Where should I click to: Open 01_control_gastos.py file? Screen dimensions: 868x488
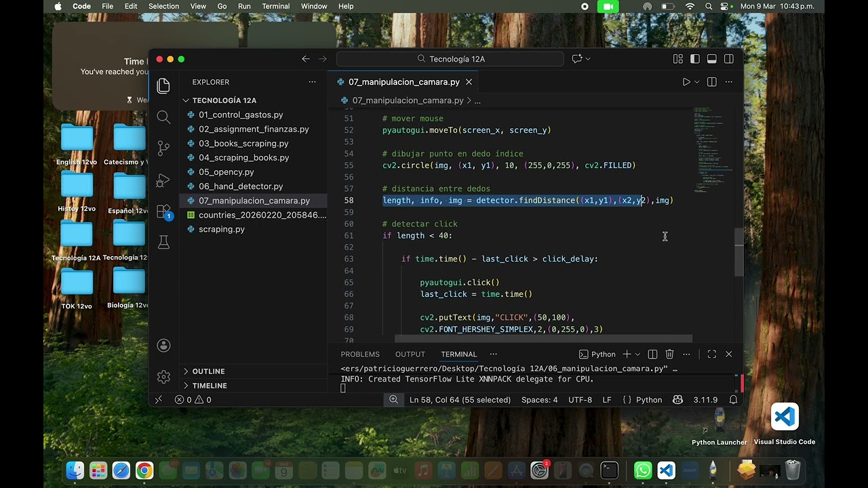tap(241, 115)
